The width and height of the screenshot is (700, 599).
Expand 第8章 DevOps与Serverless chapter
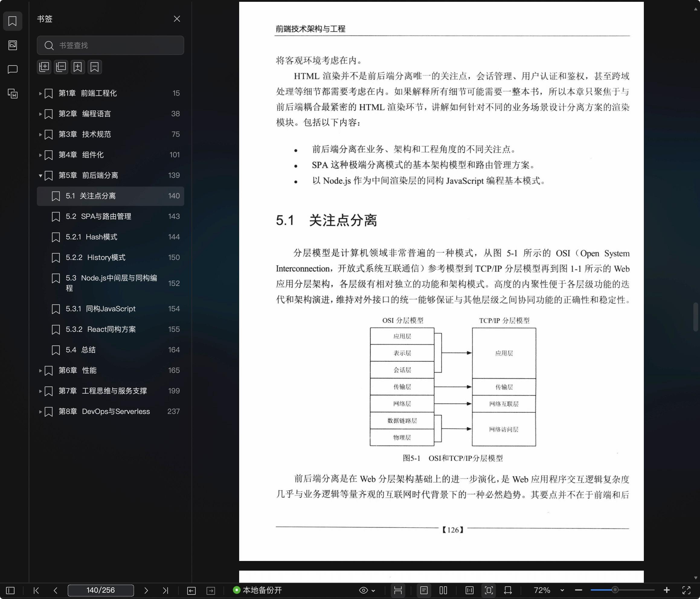(x=40, y=412)
